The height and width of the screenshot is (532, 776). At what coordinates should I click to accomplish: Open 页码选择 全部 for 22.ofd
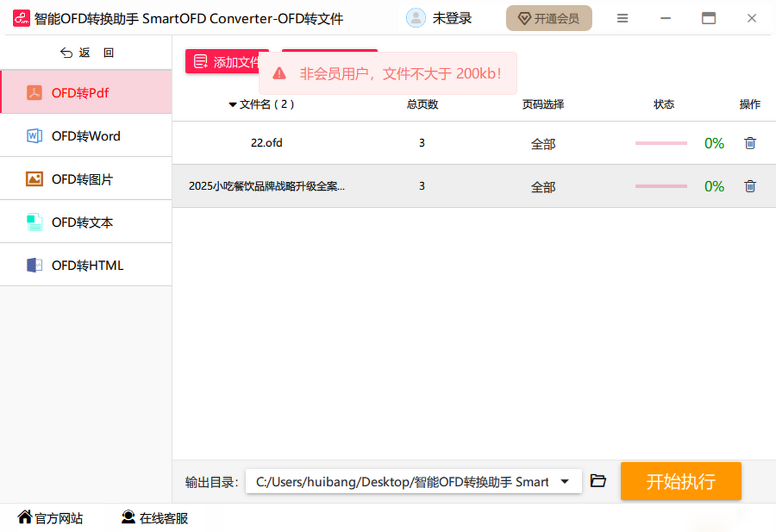[x=543, y=144]
